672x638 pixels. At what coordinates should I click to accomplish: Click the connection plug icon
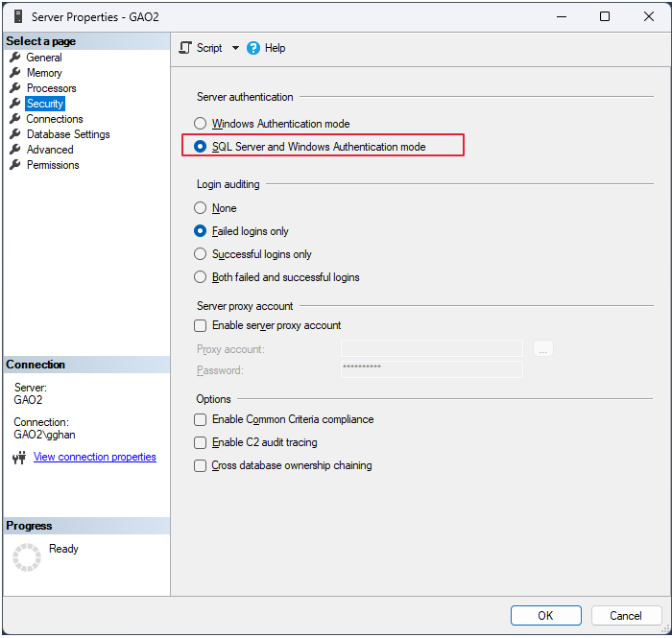(x=19, y=458)
